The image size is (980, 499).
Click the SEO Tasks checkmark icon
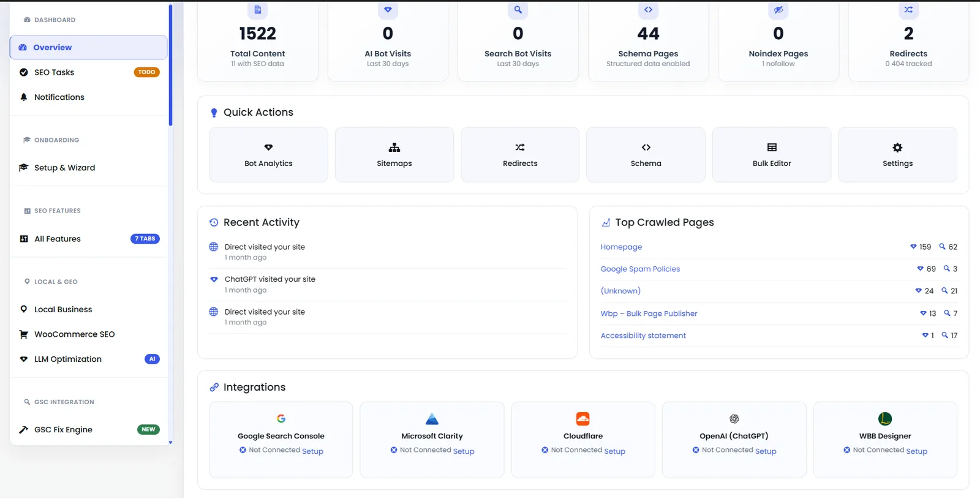click(24, 72)
